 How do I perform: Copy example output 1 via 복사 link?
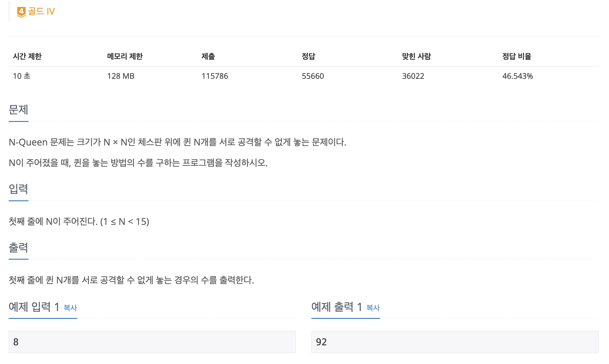373,308
